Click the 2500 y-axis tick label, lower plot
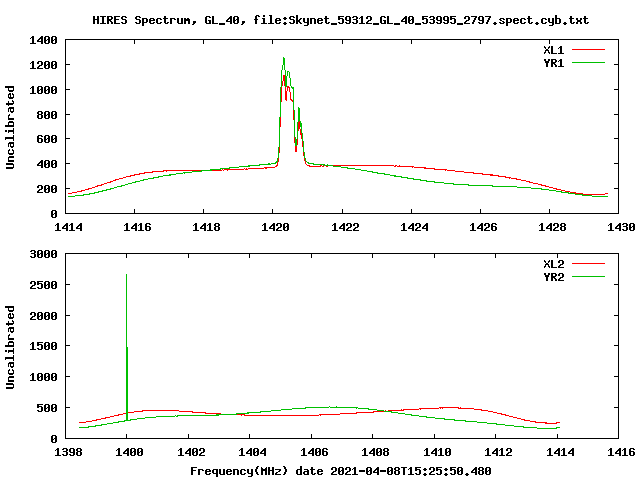640x480 pixels. click(x=43, y=285)
